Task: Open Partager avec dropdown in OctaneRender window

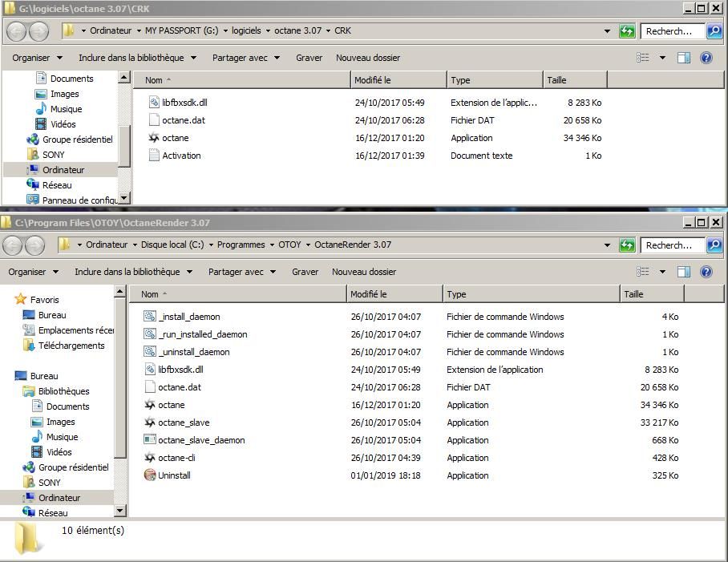Action: 242,272
